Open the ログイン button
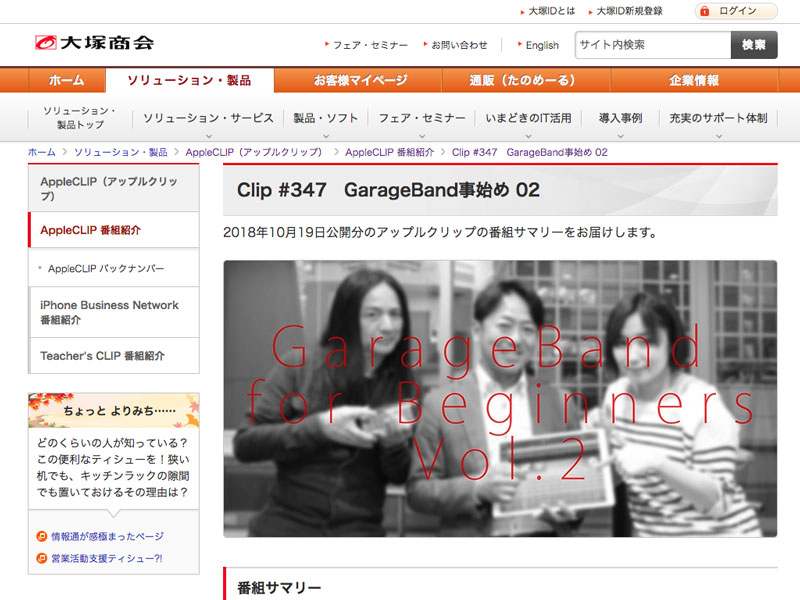The width and height of the screenshot is (800, 600). [736, 11]
